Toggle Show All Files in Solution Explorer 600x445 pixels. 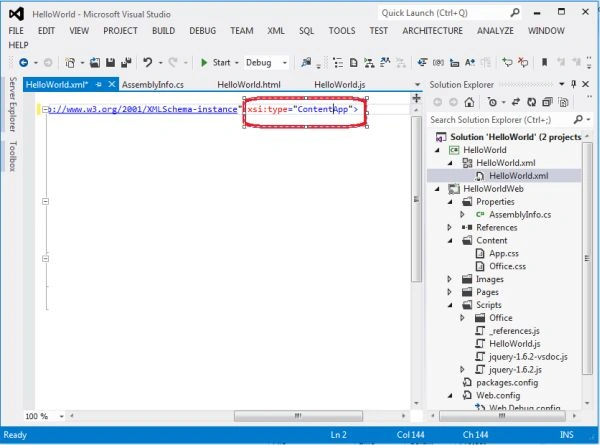point(563,102)
